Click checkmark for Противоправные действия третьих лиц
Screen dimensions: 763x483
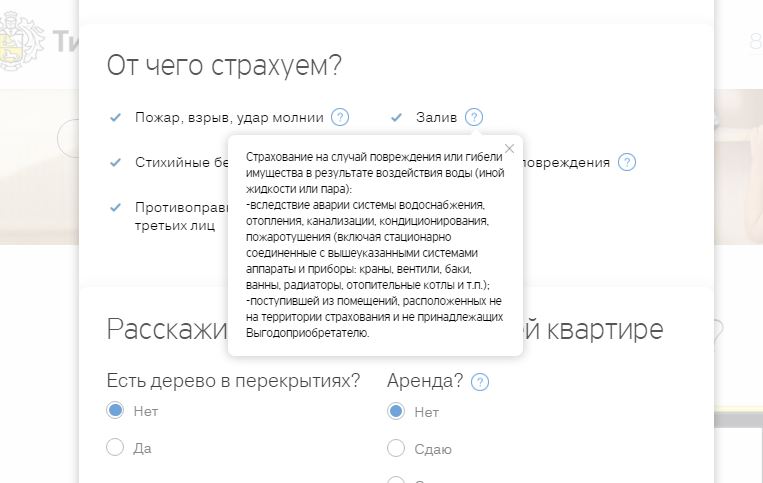tap(115, 208)
